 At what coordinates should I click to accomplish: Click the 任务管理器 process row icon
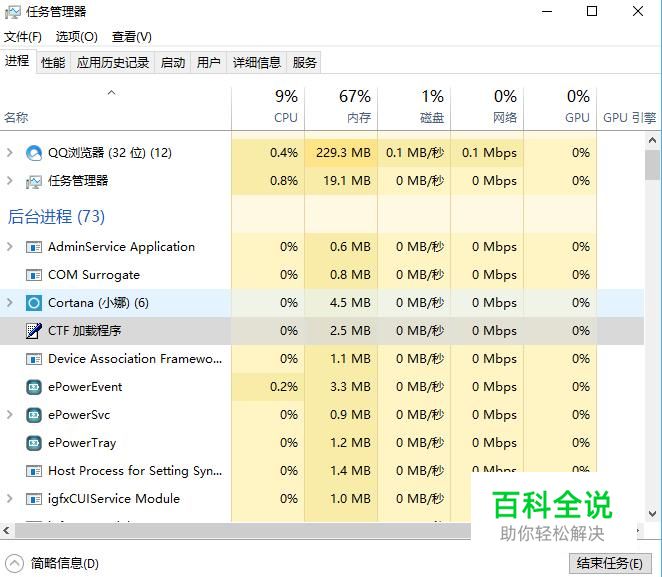(34, 181)
